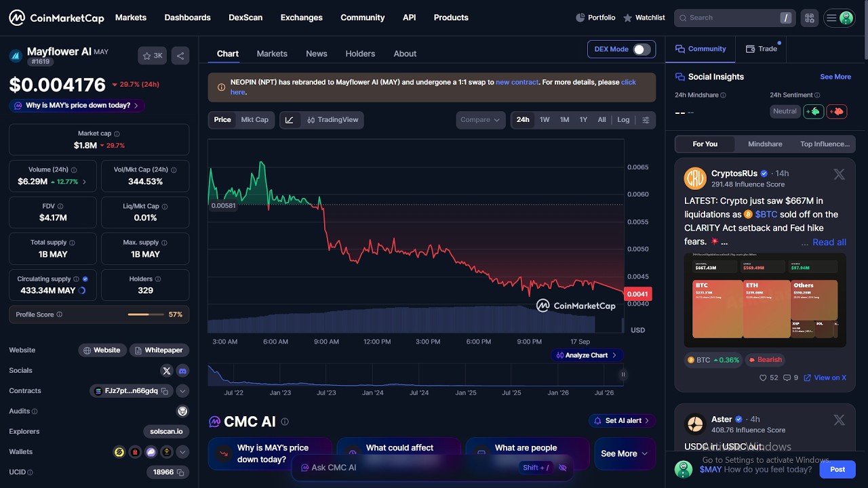
Task: Click the share icon beside 3K
Action: pyautogui.click(x=180, y=56)
